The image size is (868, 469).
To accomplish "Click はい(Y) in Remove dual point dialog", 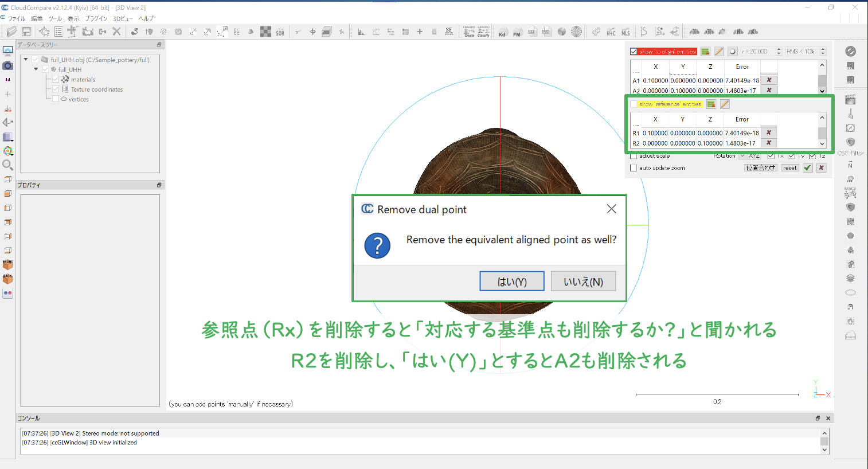I will click(511, 282).
